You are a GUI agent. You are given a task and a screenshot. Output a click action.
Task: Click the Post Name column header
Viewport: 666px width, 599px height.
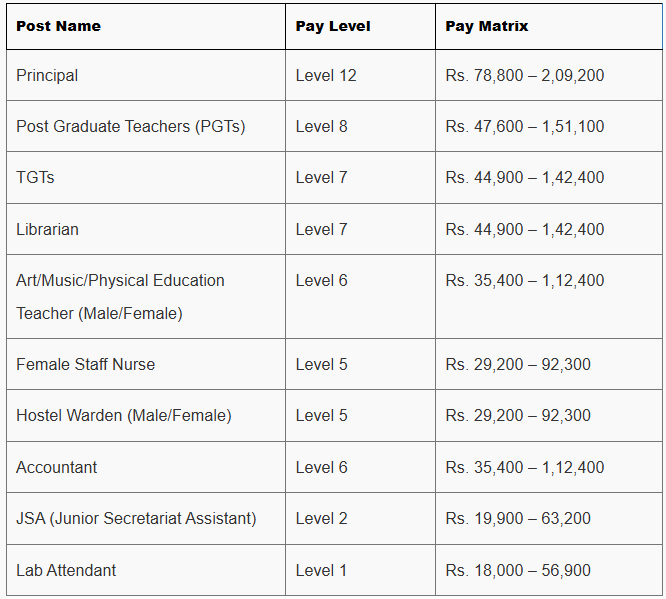point(58,26)
